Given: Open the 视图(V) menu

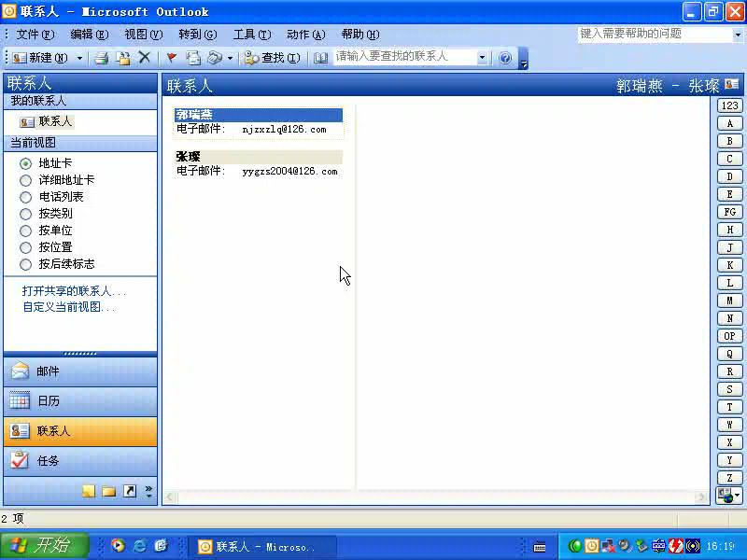Looking at the screenshot, I should pyautogui.click(x=144, y=35).
